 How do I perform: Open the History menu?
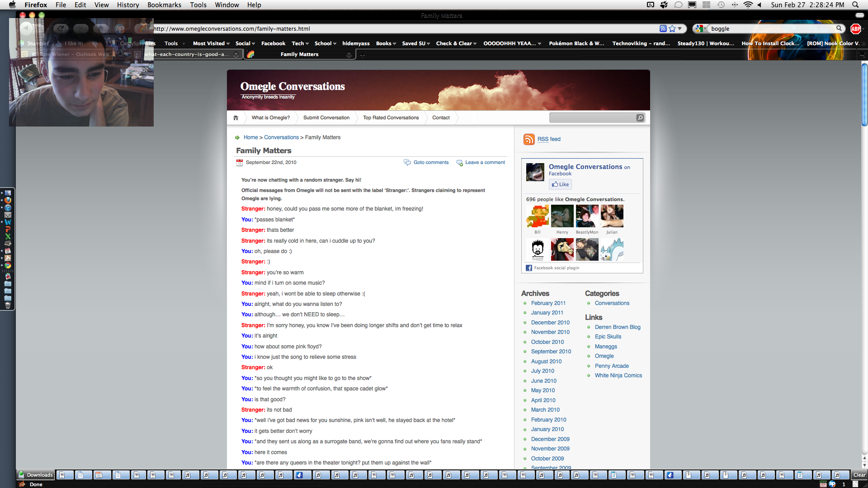[x=128, y=5]
